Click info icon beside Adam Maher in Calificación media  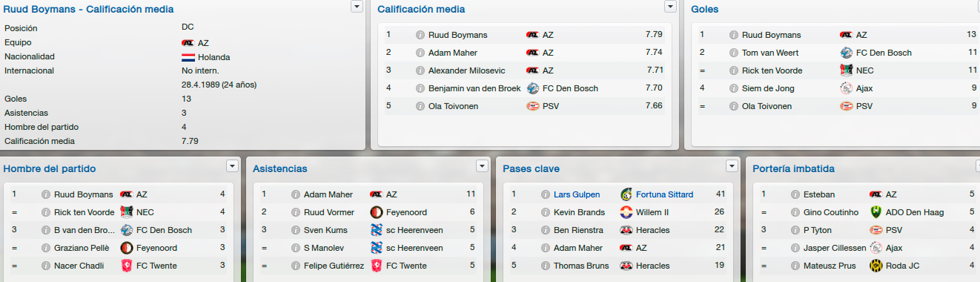coord(420,53)
